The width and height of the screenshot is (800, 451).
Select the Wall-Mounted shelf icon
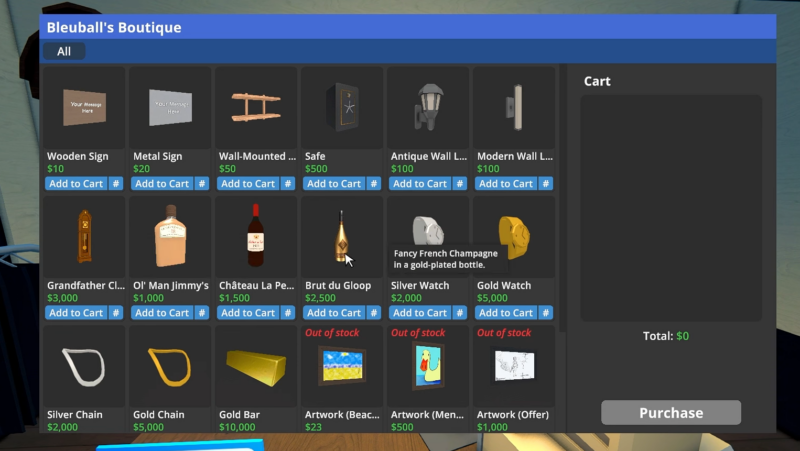point(255,106)
